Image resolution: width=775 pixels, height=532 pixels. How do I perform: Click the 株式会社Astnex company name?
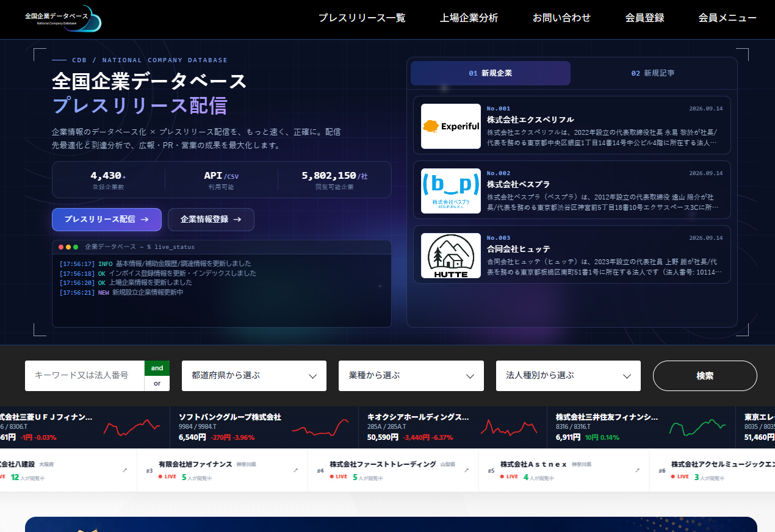[x=534, y=464]
